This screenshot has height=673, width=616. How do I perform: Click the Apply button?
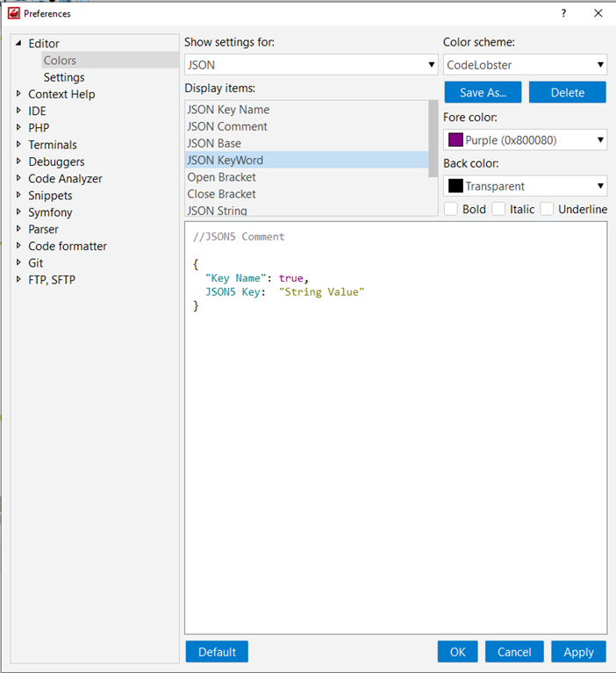point(578,652)
